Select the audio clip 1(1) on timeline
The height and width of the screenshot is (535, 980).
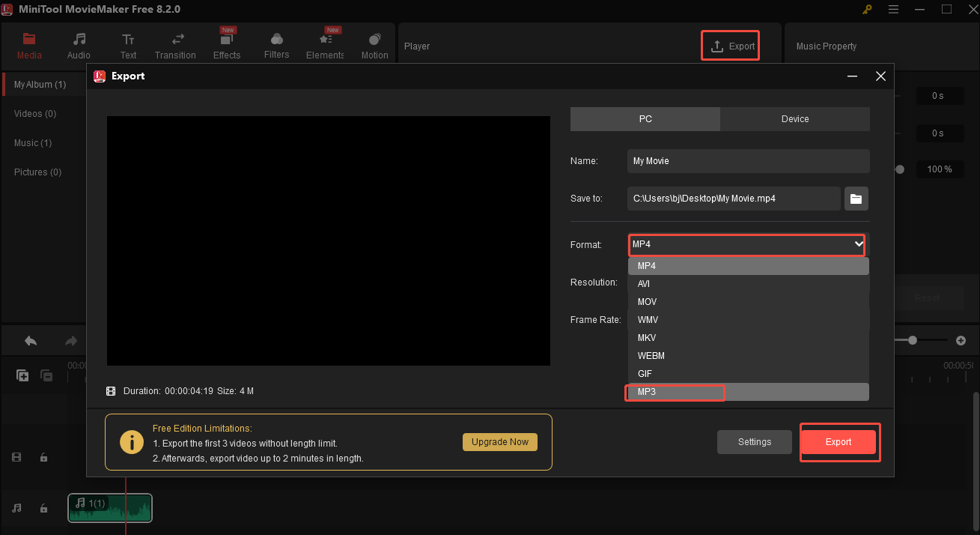(x=110, y=508)
